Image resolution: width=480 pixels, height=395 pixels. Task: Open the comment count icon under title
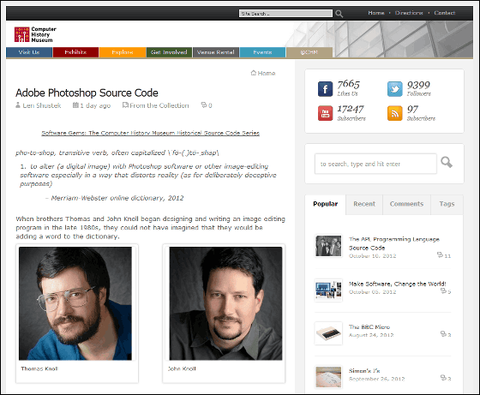pyautogui.click(x=204, y=105)
